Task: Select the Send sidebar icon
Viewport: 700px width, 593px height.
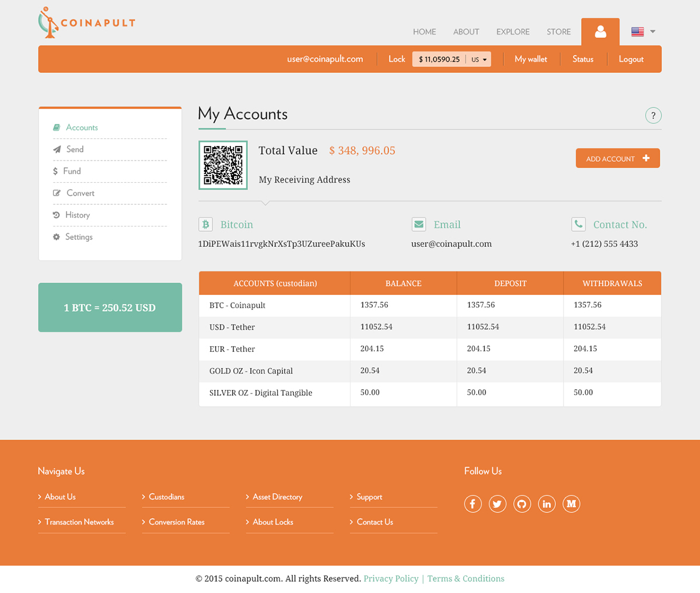Action: point(57,149)
